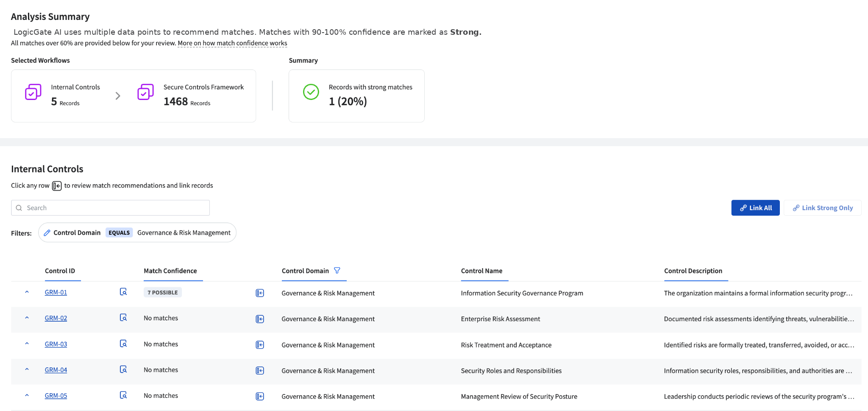Select 'Security Roles and Responsibilities' control name
Viewport: 868px width, 411px height.
pos(511,371)
